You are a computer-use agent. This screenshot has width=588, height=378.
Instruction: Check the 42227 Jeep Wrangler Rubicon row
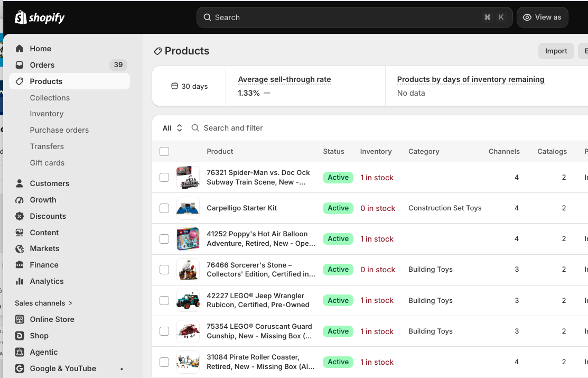[x=164, y=300]
